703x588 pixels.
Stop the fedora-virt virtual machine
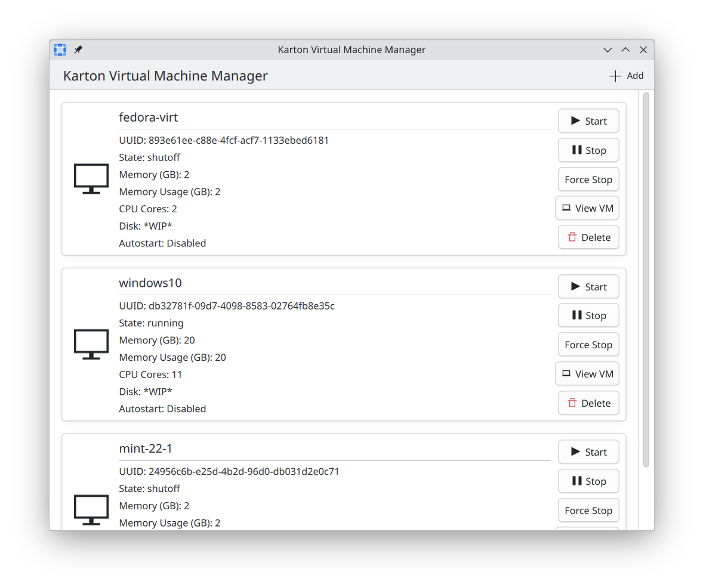pos(588,150)
